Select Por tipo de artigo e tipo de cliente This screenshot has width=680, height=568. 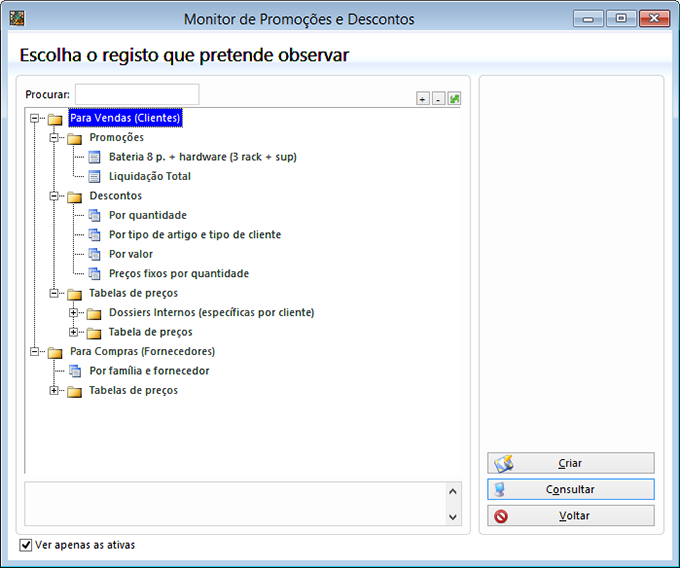(x=195, y=235)
